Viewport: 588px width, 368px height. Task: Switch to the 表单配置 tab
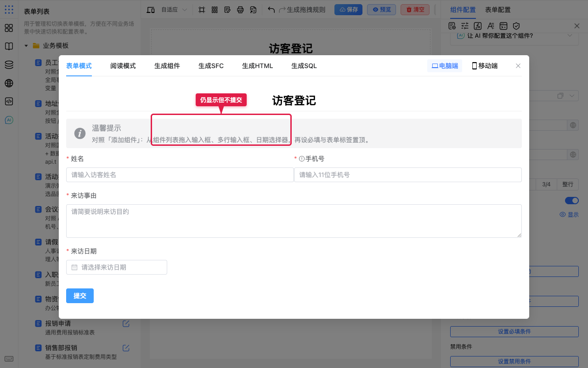(x=498, y=10)
